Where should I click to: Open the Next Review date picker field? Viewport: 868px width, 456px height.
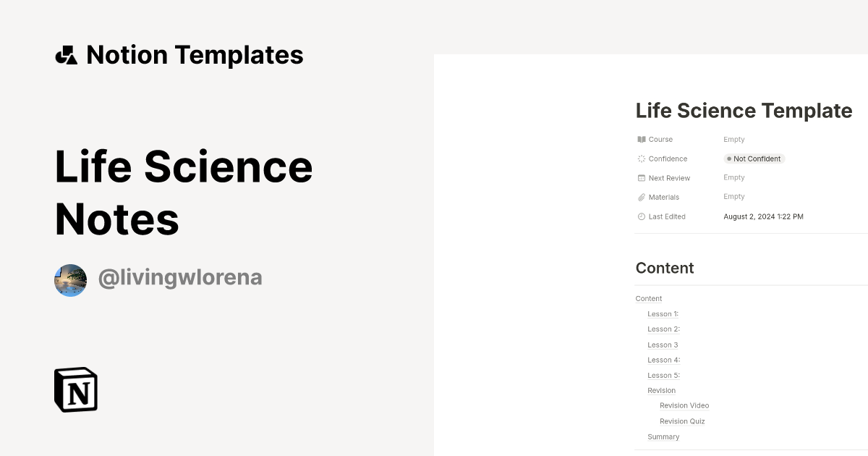coord(733,177)
